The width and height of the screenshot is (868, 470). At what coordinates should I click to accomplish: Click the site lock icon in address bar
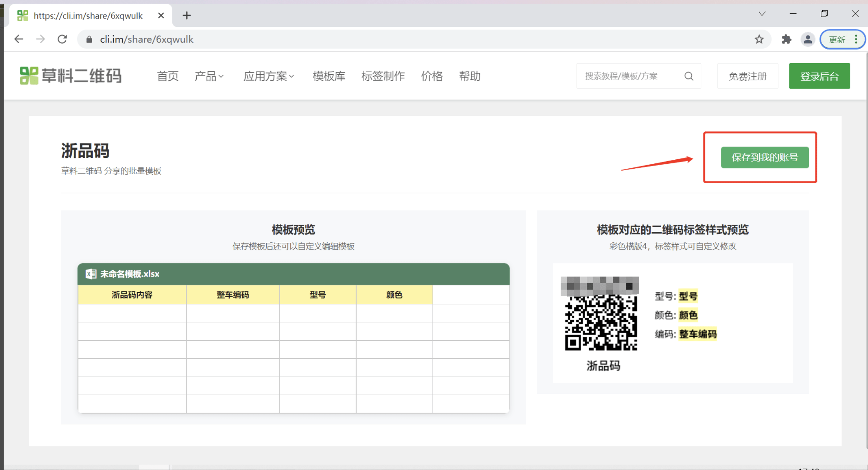pyautogui.click(x=89, y=39)
